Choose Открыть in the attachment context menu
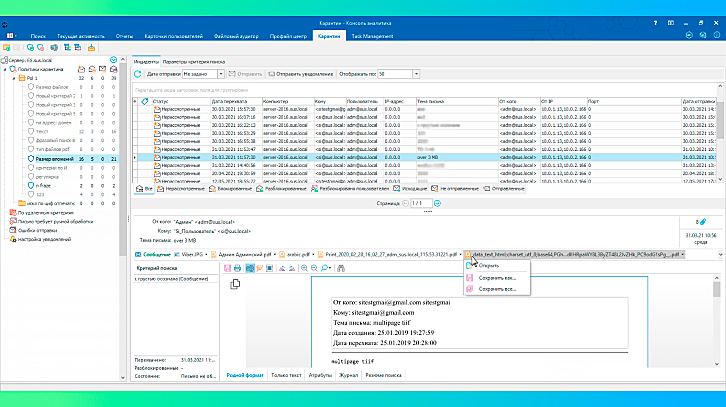726x407 pixels. (488, 266)
